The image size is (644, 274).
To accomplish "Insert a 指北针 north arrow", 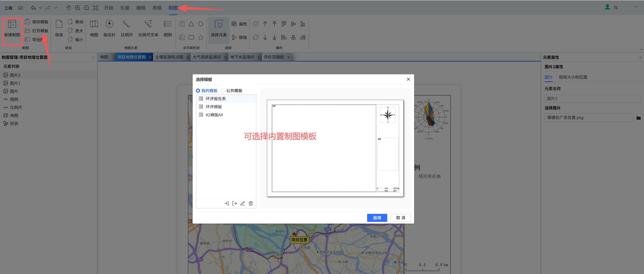I will pos(109,28).
